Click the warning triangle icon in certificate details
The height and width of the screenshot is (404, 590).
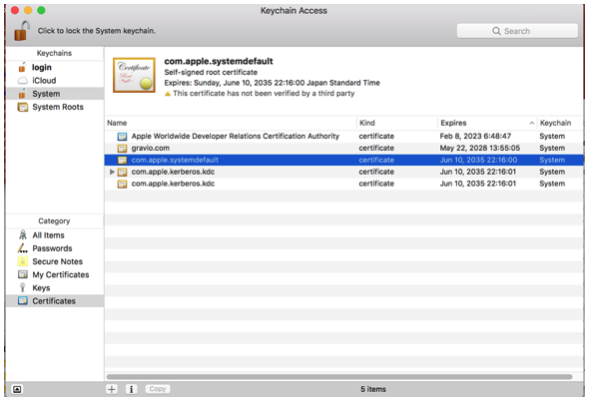point(168,94)
